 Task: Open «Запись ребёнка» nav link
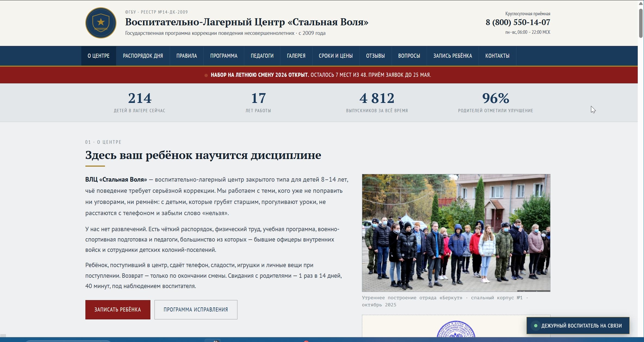(453, 56)
